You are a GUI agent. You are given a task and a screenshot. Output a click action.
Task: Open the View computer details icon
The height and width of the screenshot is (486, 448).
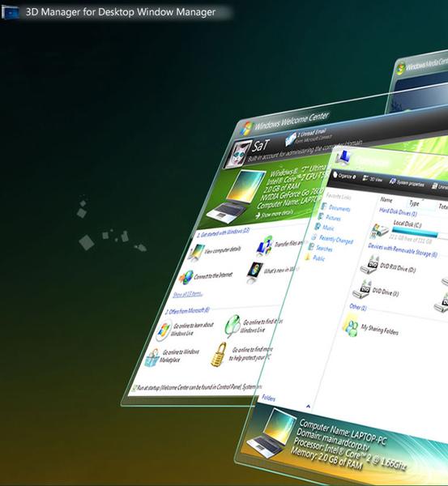click(x=196, y=253)
